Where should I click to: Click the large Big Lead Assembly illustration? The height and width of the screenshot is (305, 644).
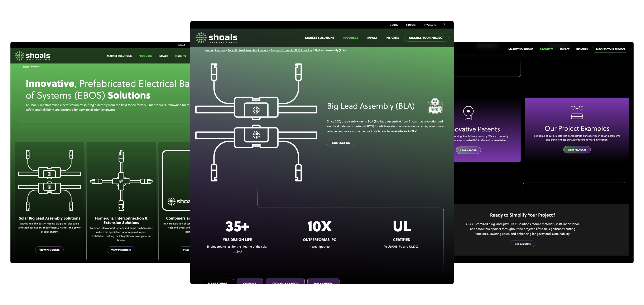(256, 122)
